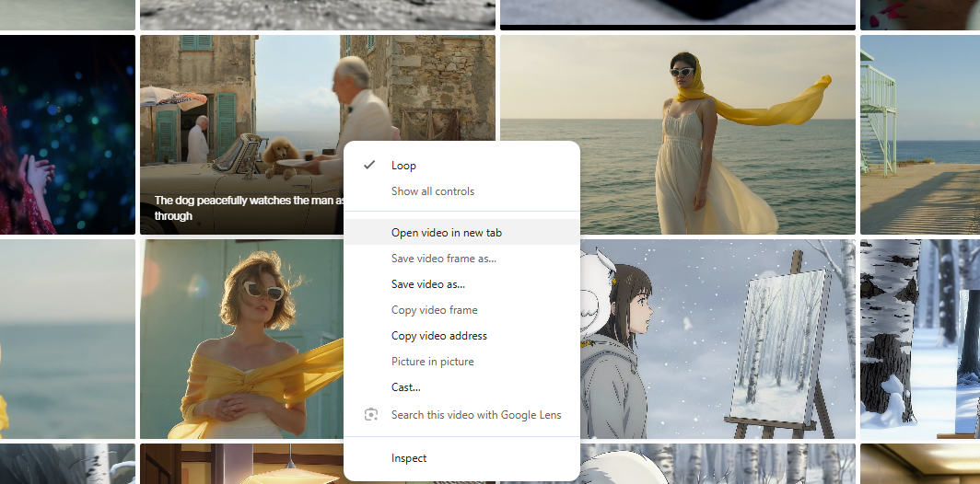Click Search this video with Google Lens
The width and height of the screenshot is (980, 484).
(x=461, y=415)
